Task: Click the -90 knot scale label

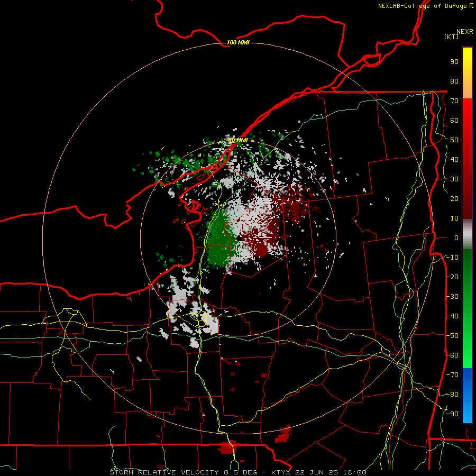Action: pos(452,414)
